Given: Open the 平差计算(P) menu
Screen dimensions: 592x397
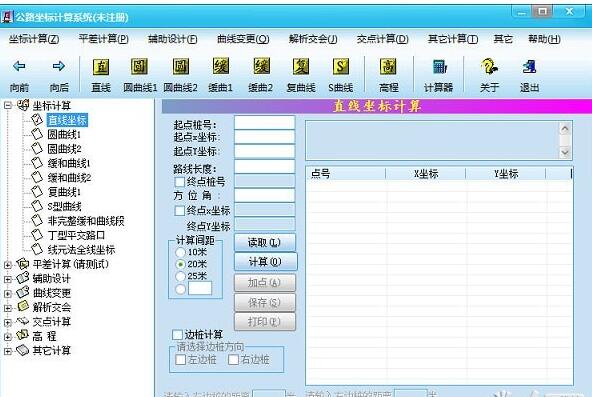Looking at the screenshot, I should [103, 39].
